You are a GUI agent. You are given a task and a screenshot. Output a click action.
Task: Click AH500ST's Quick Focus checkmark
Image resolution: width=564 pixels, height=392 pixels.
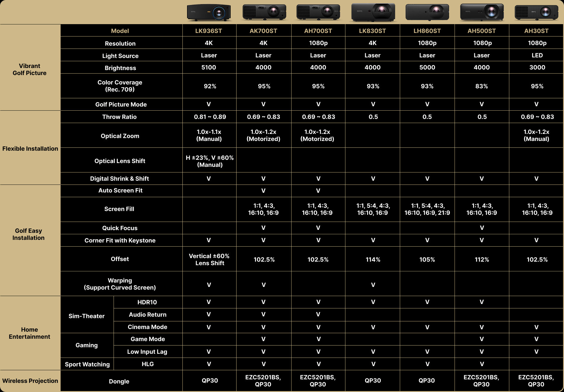(x=482, y=228)
